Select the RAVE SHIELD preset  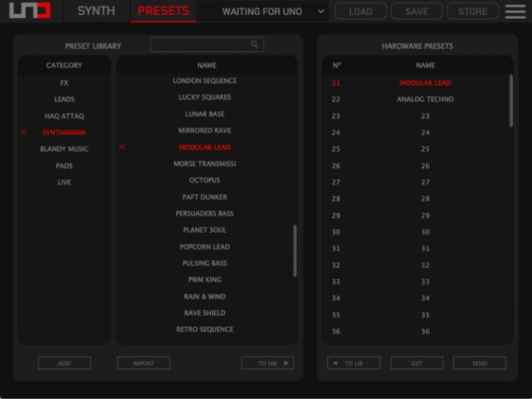coord(204,313)
